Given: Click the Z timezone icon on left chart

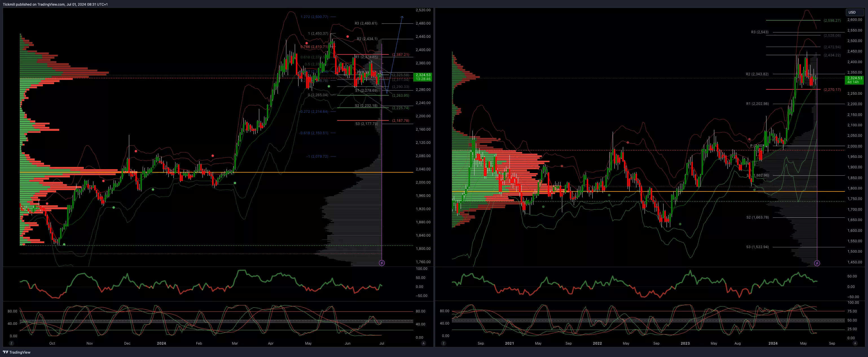Looking at the screenshot, I should point(12,343).
